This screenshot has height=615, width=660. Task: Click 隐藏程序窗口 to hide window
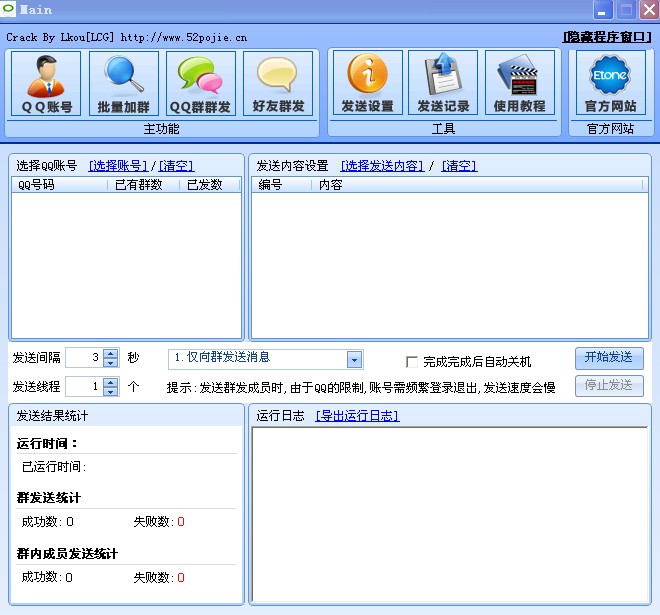607,37
